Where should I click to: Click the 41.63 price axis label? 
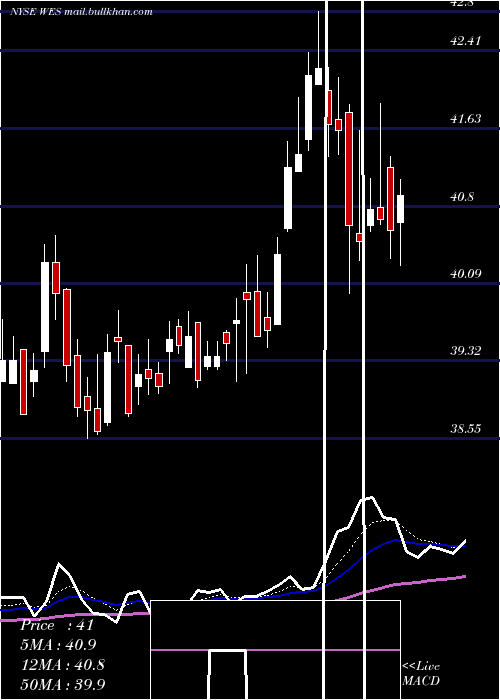point(466,119)
